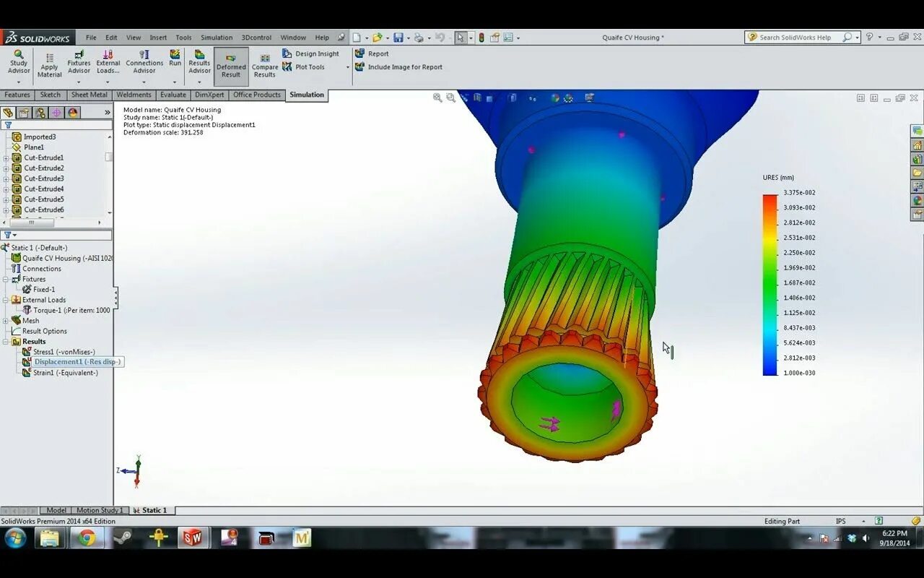Open the Study Advisor tool
Viewport: 924px width, 578px height.
(x=19, y=62)
